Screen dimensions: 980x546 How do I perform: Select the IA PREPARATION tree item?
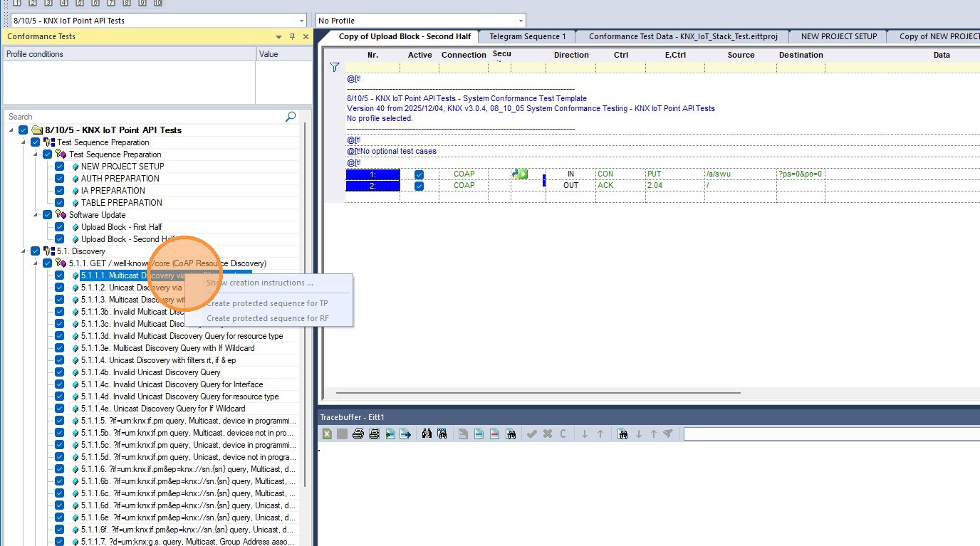click(113, 191)
